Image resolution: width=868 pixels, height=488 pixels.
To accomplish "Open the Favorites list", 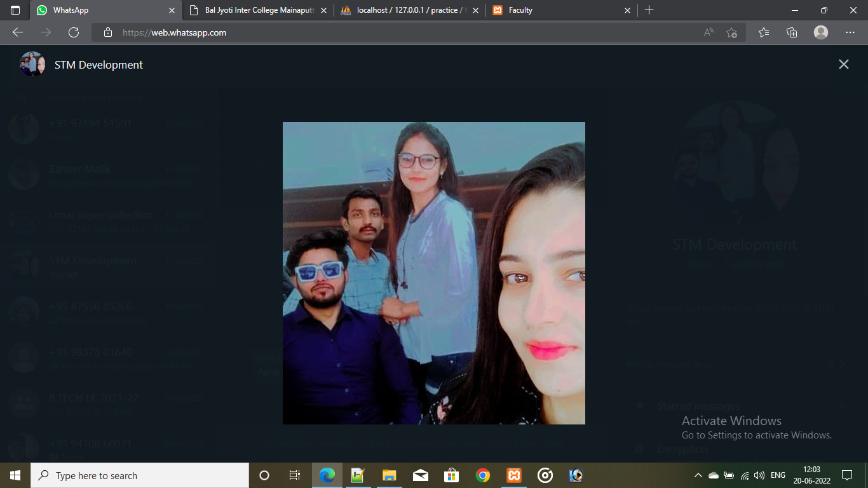I will pyautogui.click(x=764, y=32).
